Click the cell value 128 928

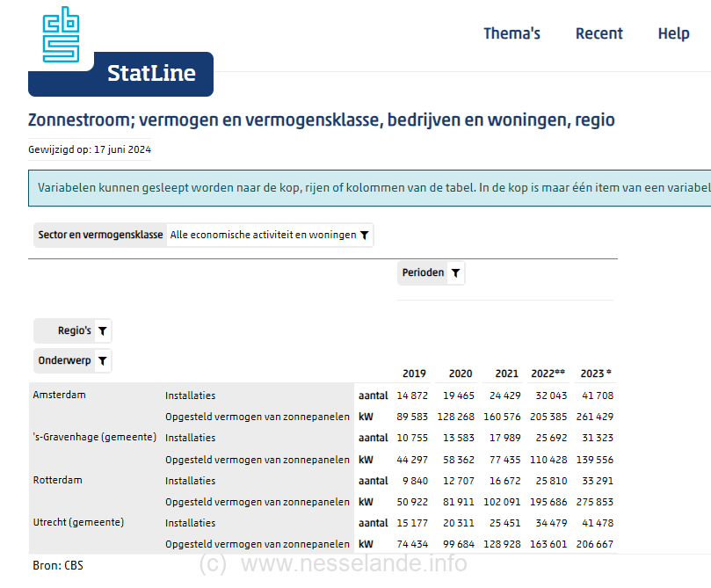502,544
